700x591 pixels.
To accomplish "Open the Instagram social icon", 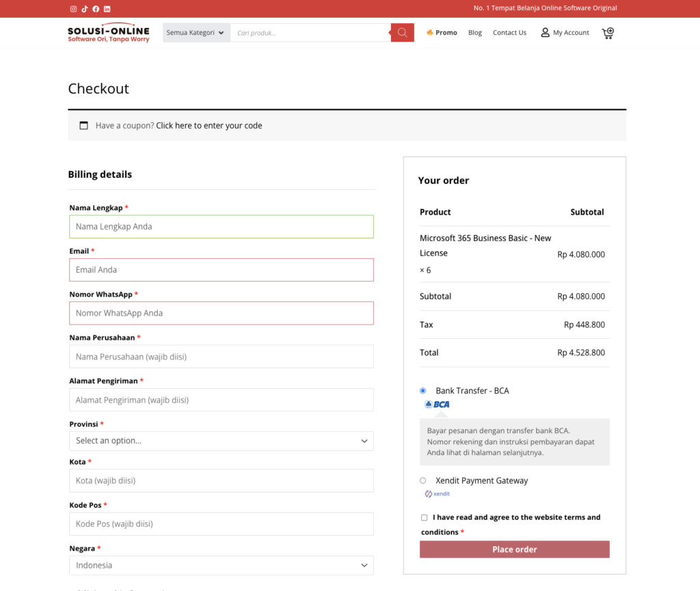I will pyautogui.click(x=74, y=9).
